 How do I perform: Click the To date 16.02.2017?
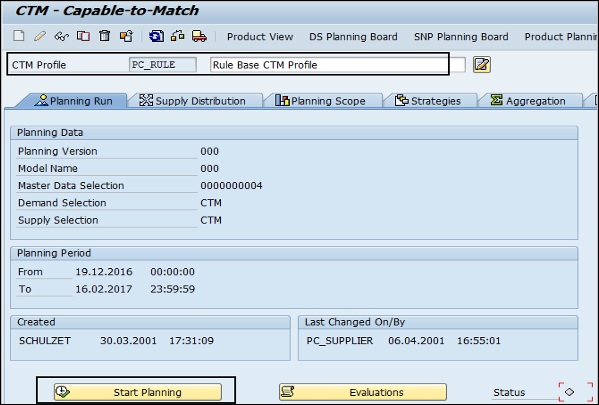click(104, 289)
